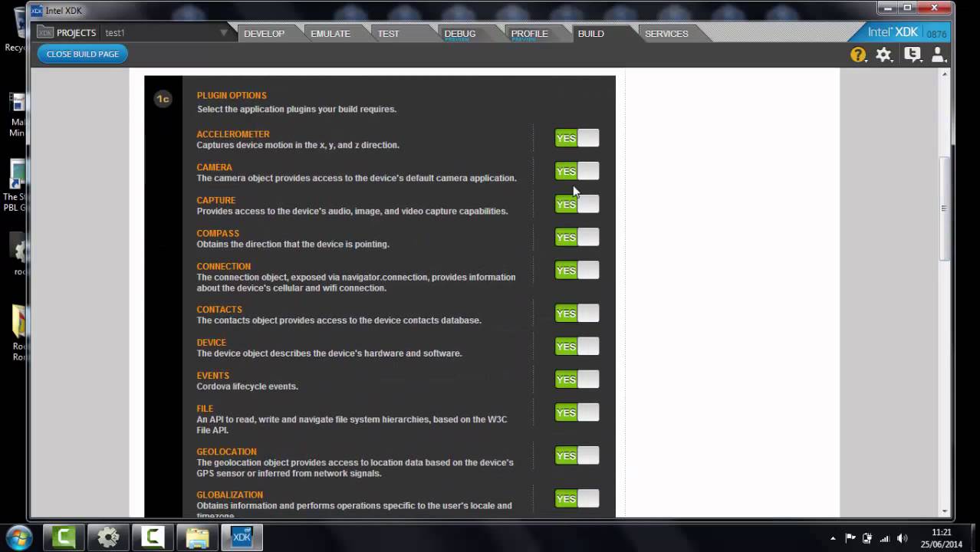
Task: Switch to the Test tab
Action: (388, 34)
